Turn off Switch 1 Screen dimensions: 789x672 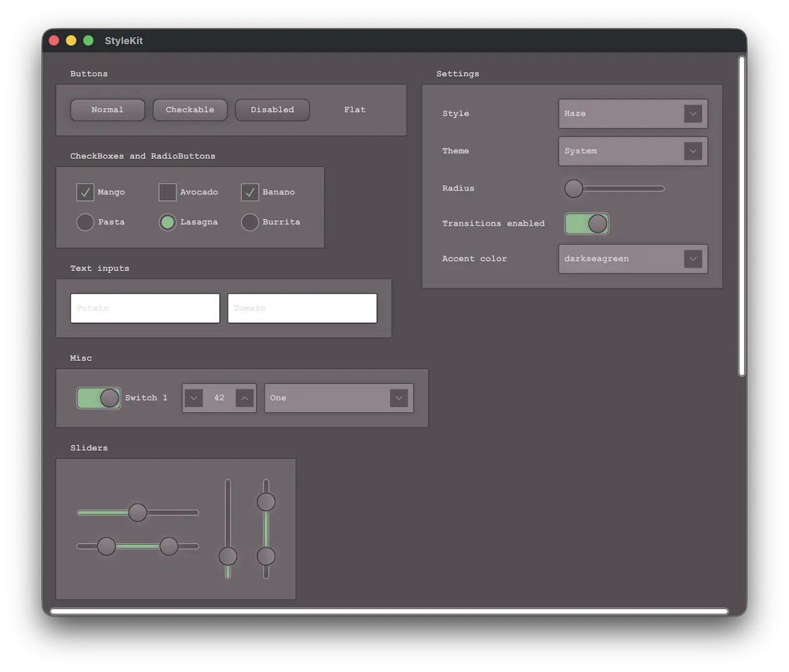tap(98, 398)
